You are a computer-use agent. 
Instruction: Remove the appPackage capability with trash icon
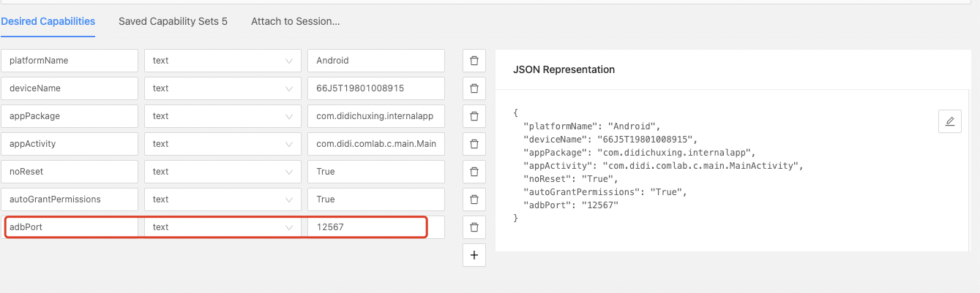click(474, 116)
